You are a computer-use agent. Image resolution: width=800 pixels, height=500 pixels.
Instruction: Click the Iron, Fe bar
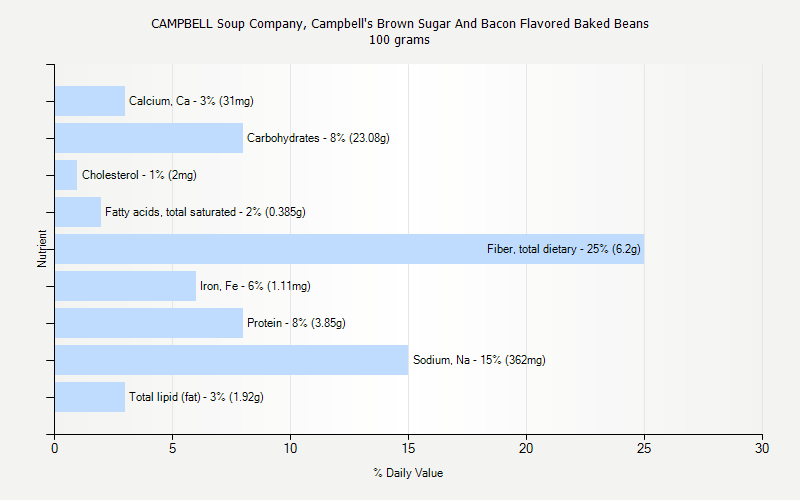[x=125, y=286]
